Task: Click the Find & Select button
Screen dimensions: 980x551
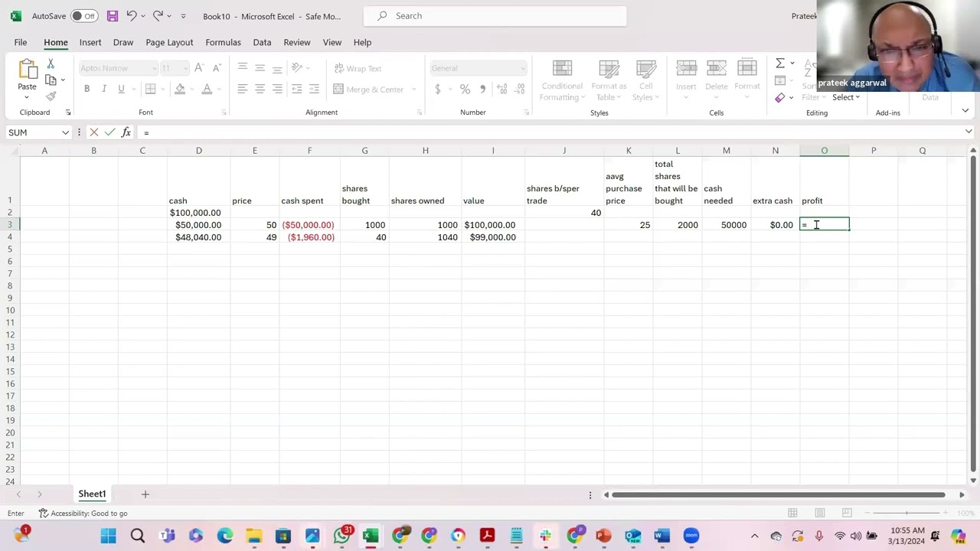Action: point(846,97)
